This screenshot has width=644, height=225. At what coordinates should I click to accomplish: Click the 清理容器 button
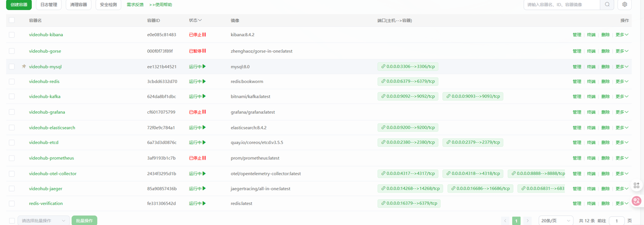tap(78, 5)
